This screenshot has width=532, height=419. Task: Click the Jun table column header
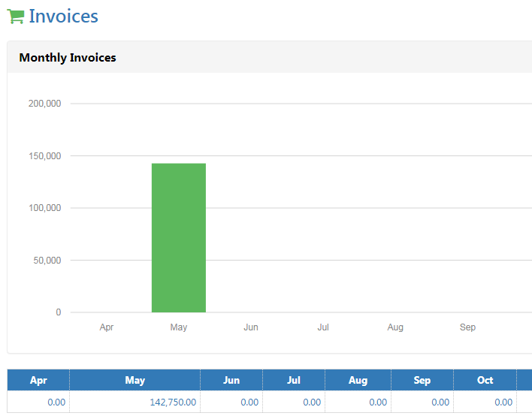click(x=231, y=380)
